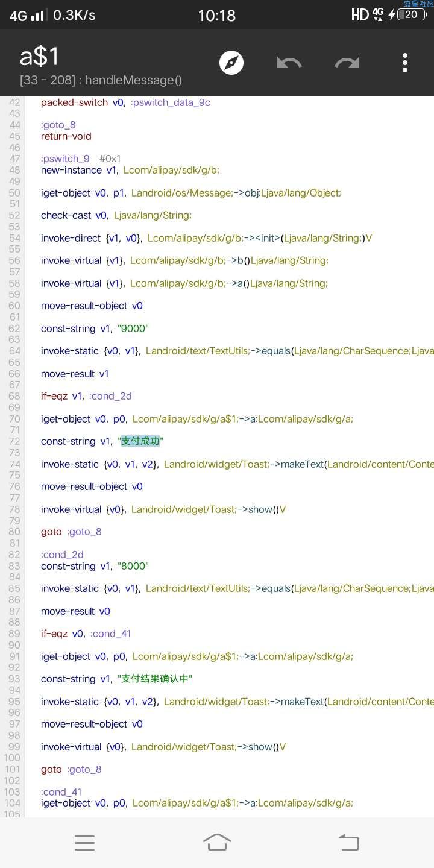Tap the makeText call on line 74
The width and height of the screenshot is (434, 868).
pyautogui.click(x=237, y=464)
